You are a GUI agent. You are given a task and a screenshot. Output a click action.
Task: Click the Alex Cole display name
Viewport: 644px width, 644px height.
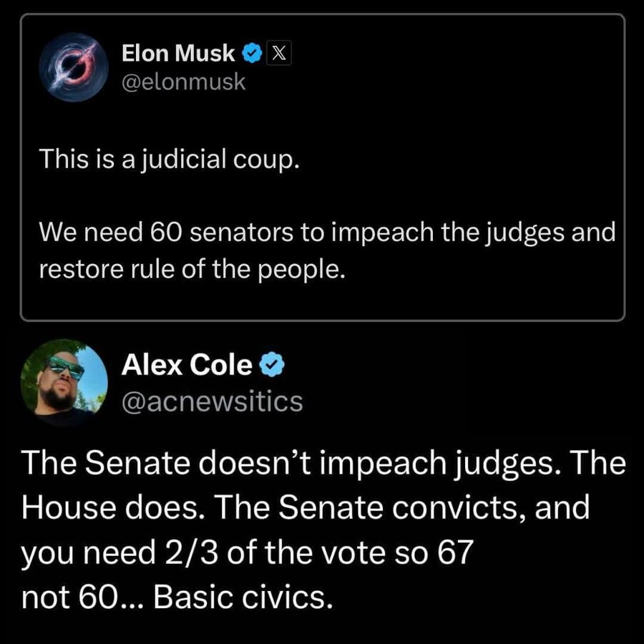pyautogui.click(x=187, y=366)
